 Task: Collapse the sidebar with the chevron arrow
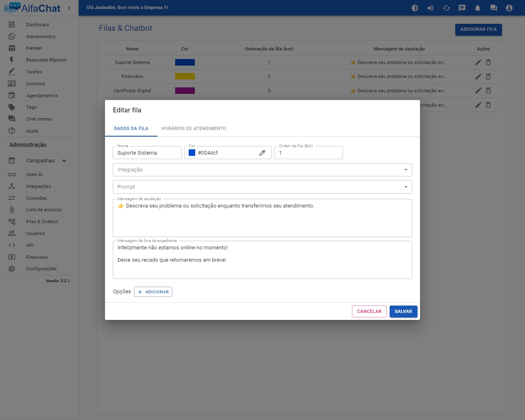[x=69, y=8]
